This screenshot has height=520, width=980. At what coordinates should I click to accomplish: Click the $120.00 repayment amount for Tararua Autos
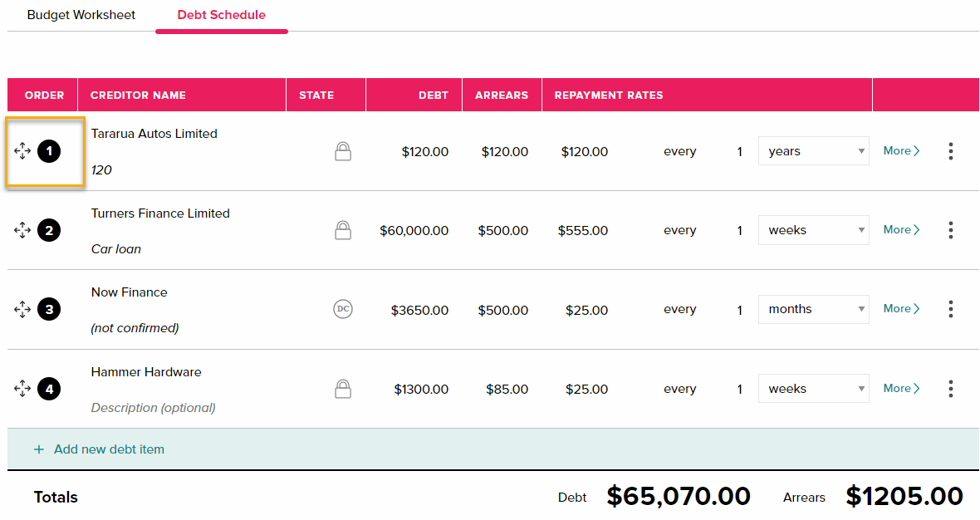[x=585, y=151]
